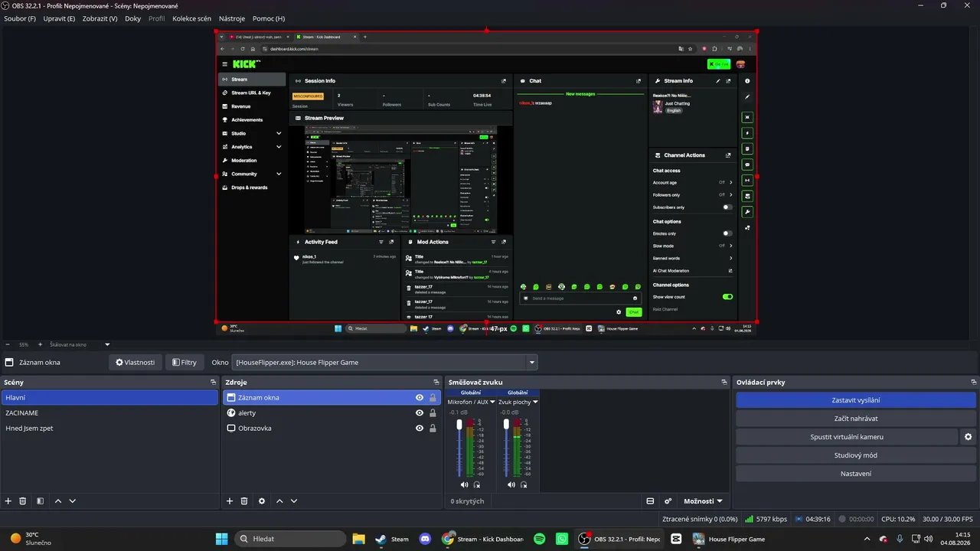
Task: Click Začít nahrávat to start recording
Action: point(856,419)
